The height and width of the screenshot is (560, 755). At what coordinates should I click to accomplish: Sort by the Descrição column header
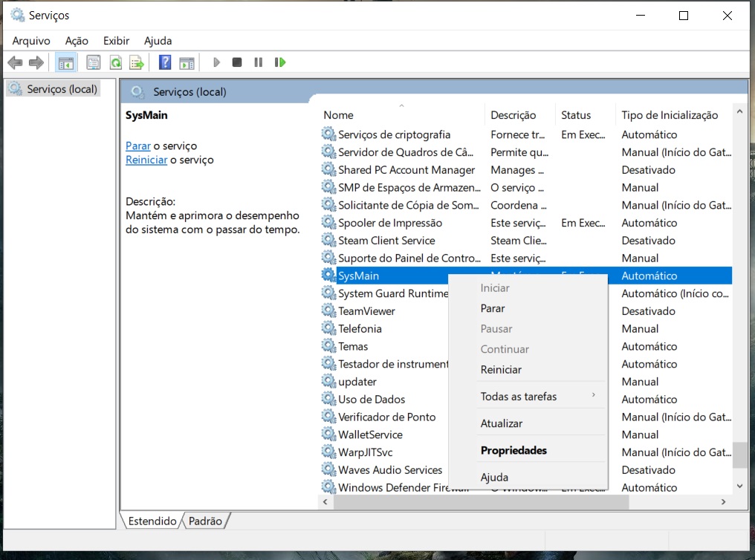pos(519,115)
